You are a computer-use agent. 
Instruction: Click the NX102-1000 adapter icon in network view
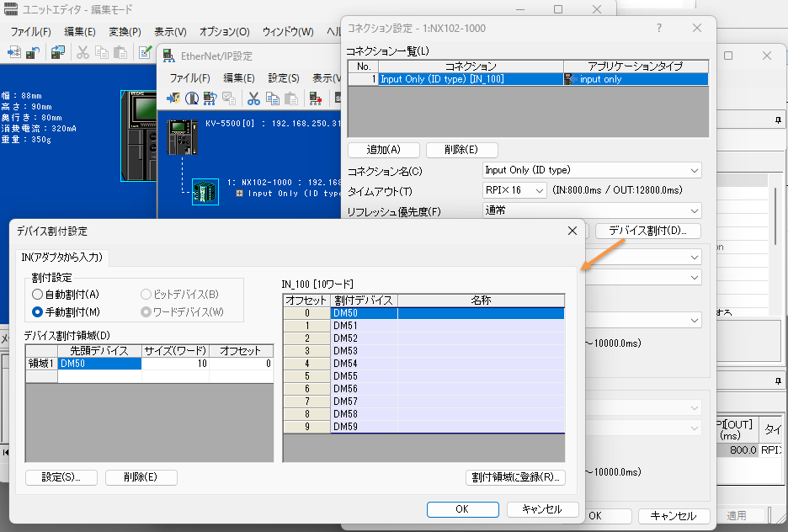click(x=205, y=191)
